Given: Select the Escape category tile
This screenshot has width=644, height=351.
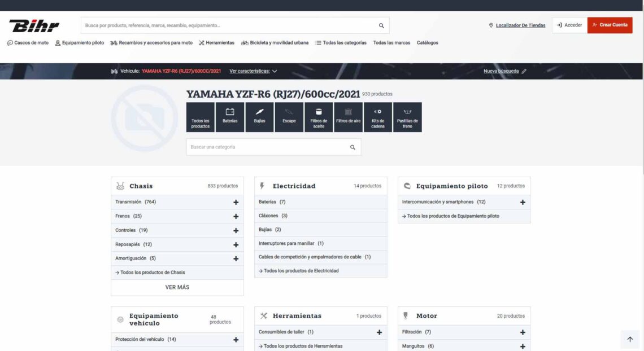Looking at the screenshot, I should point(289,117).
